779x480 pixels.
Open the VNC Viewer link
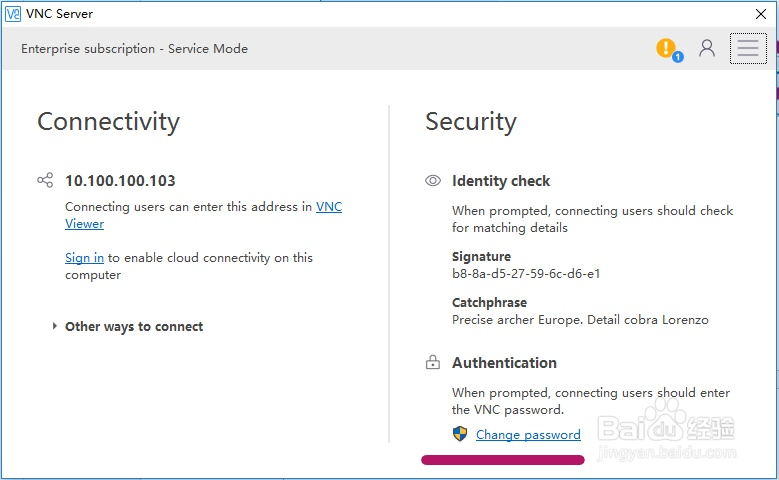(328, 207)
